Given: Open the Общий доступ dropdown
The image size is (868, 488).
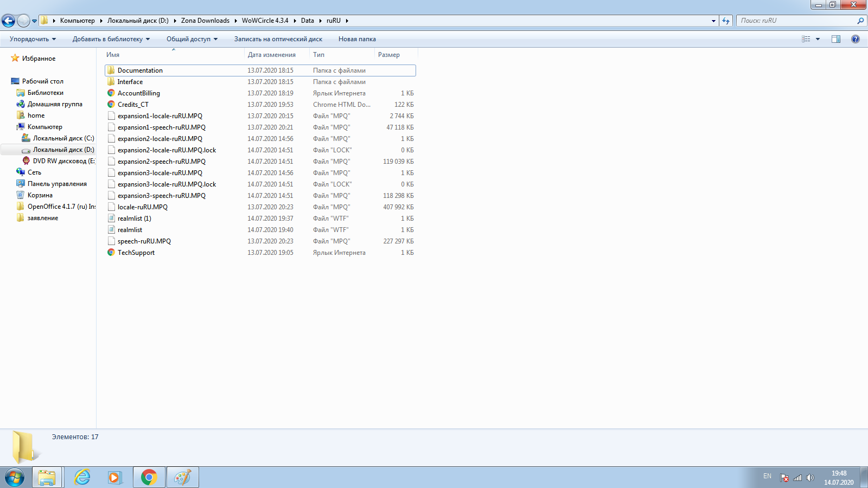Looking at the screenshot, I should 192,39.
